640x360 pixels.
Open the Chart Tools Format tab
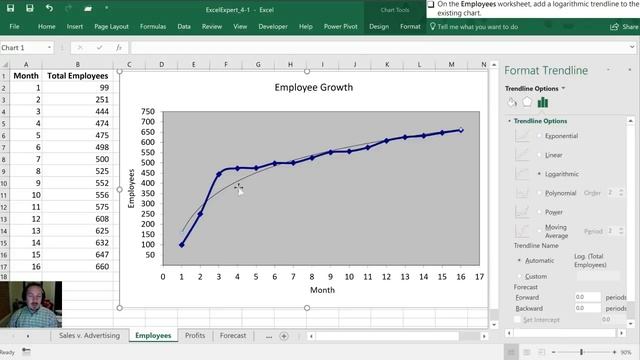click(410, 27)
